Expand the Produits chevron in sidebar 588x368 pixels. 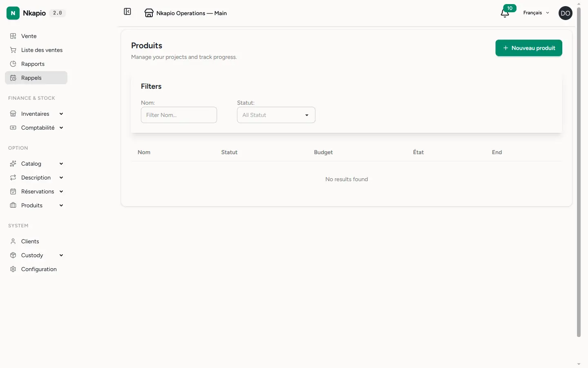tap(61, 205)
